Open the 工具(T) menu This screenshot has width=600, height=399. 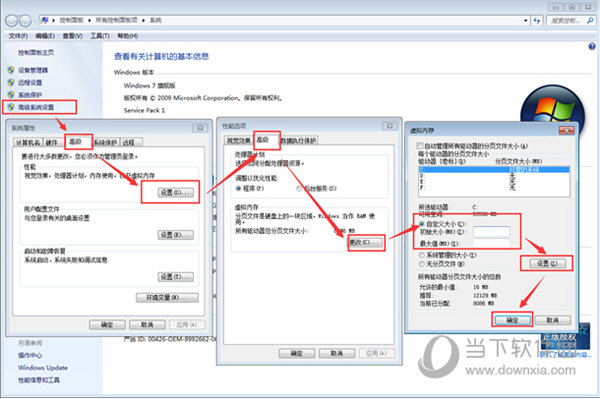pos(99,36)
